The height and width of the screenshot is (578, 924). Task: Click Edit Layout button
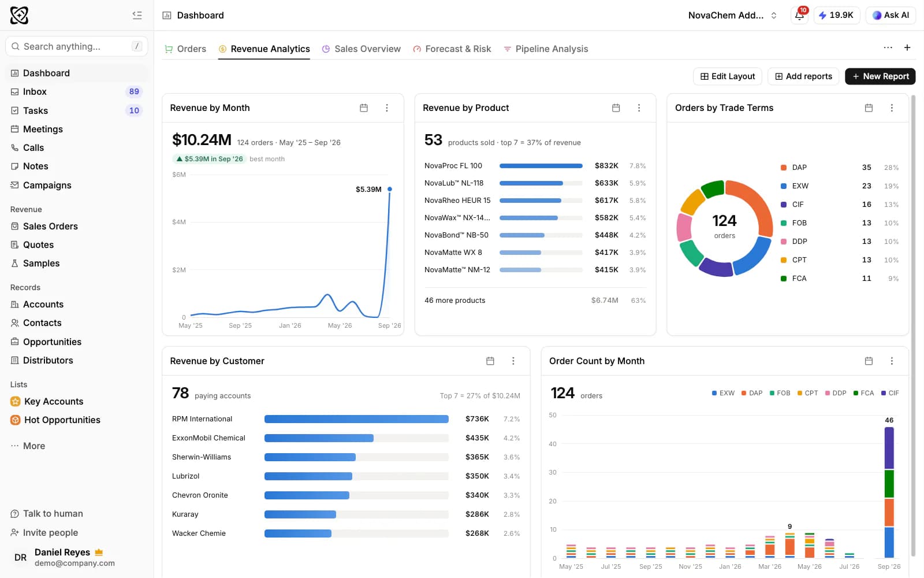click(x=728, y=76)
